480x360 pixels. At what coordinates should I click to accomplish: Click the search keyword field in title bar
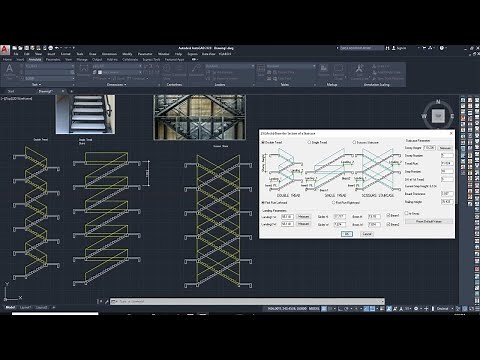[361, 48]
